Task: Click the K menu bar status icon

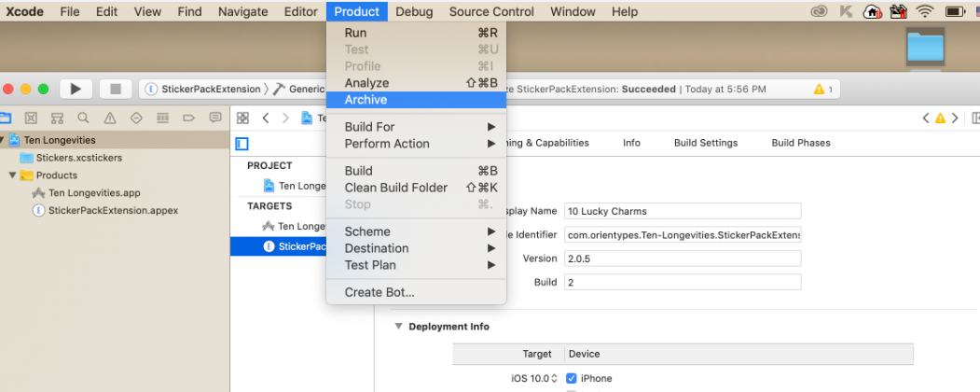Action: (x=847, y=11)
